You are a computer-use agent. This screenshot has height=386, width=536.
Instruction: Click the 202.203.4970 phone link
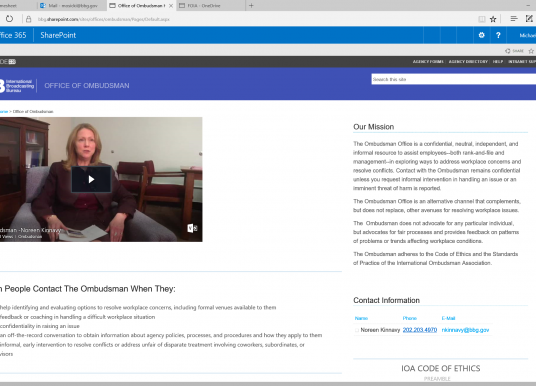pyautogui.click(x=420, y=330)
